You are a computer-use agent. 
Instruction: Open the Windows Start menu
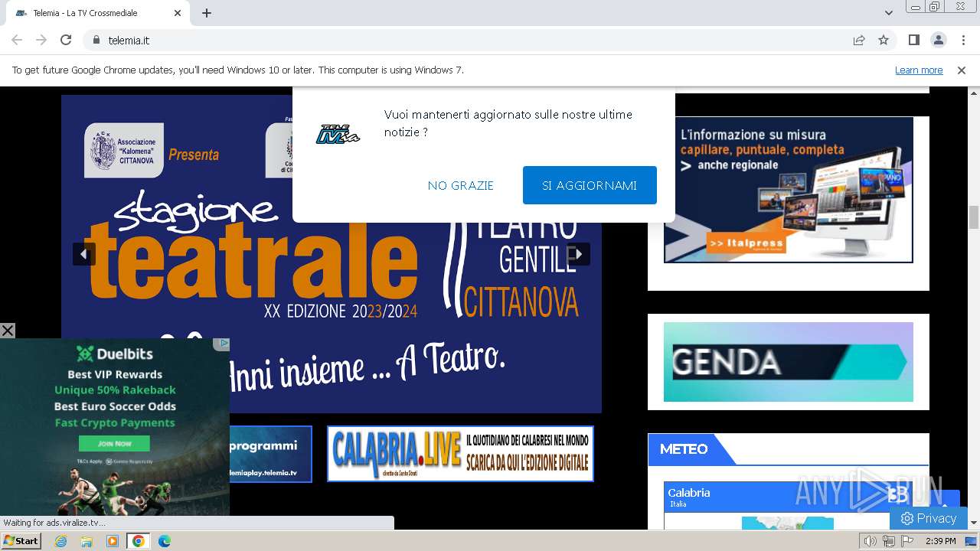pyautogui.click(x=21, y=541)
